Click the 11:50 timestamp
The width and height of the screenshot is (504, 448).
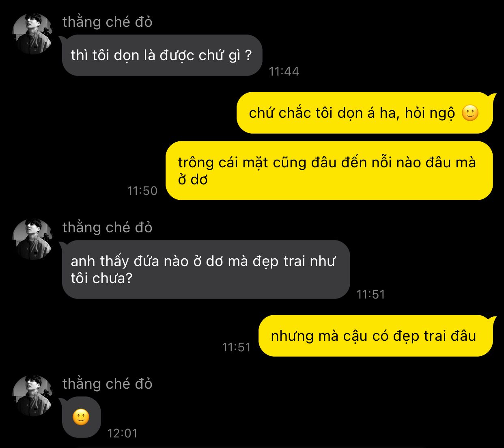click(142, 191)
